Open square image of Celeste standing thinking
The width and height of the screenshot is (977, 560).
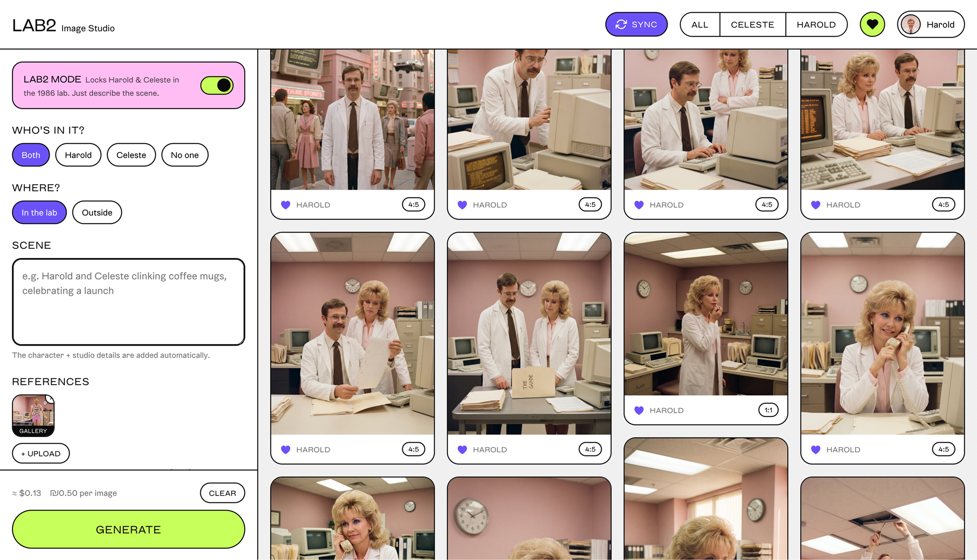pyautogui.click(x=706, y=314)
